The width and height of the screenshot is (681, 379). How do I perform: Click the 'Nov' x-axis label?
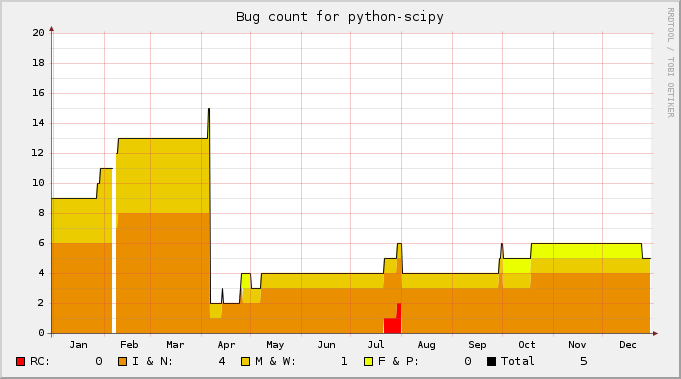coord(577,345)
